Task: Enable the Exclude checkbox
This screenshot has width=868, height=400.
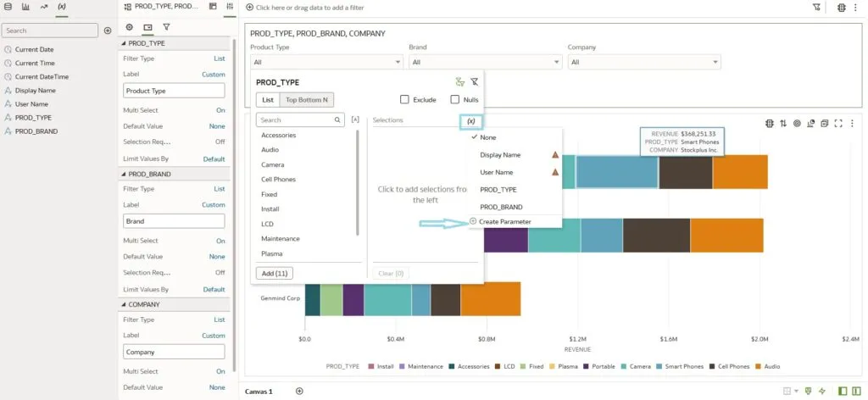Action: pyautogui.click(x=405, y=99)
